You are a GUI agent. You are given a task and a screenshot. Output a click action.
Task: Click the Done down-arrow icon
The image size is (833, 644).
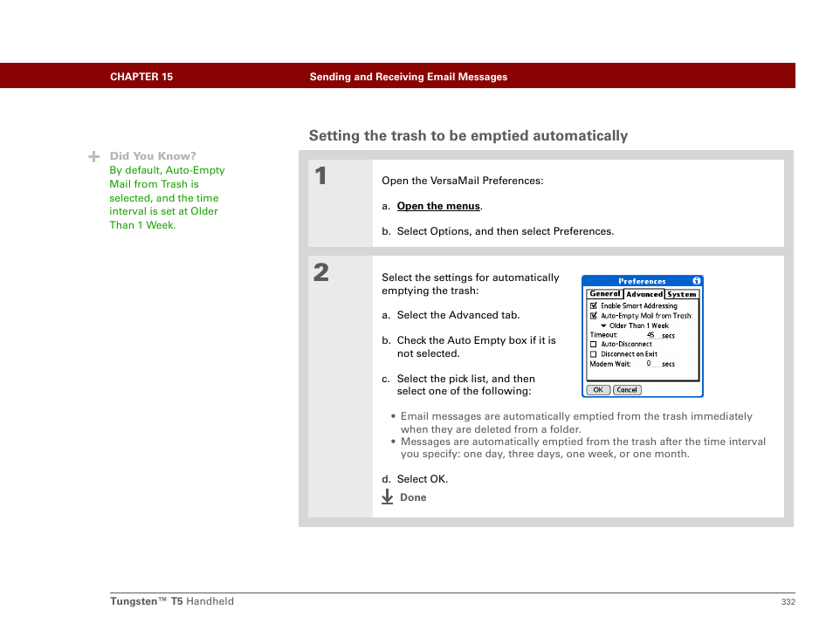388,497
